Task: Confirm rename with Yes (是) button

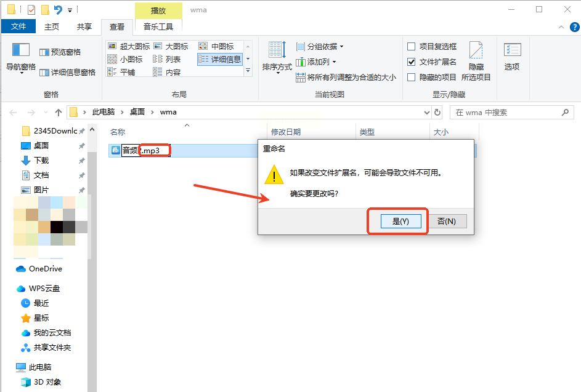Action: [401, 222]
